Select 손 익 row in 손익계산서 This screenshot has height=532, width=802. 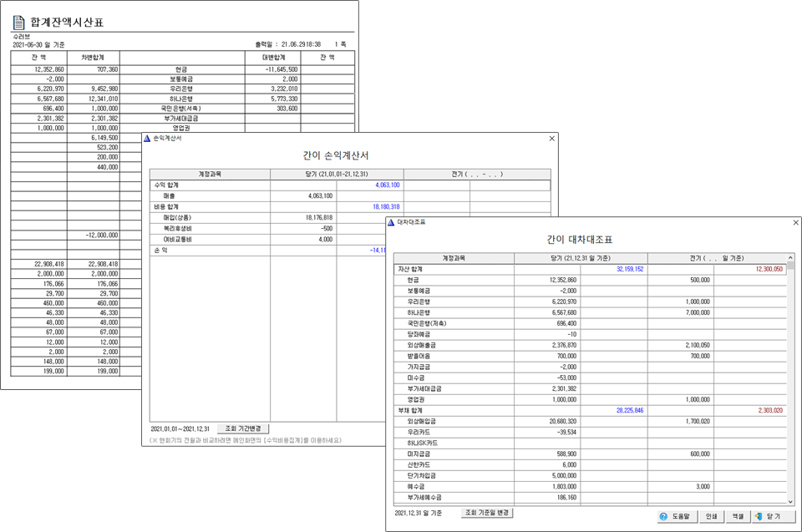(268, 251)
